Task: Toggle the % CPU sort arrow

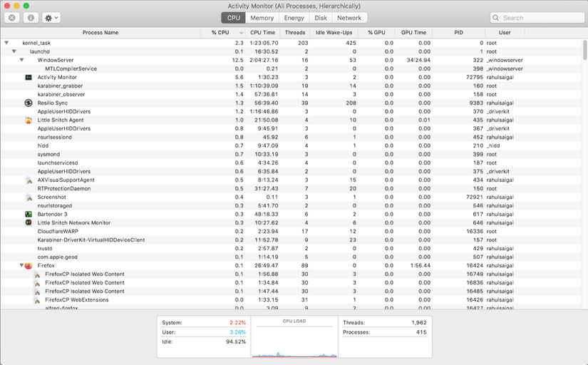Action: click(241, 33)
